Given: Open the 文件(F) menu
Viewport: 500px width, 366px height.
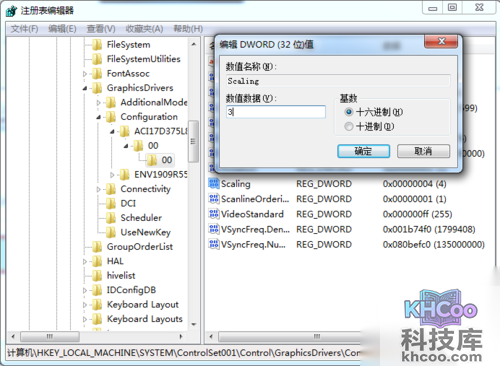Looking at the screenshot, I should (x=24, y=29).
